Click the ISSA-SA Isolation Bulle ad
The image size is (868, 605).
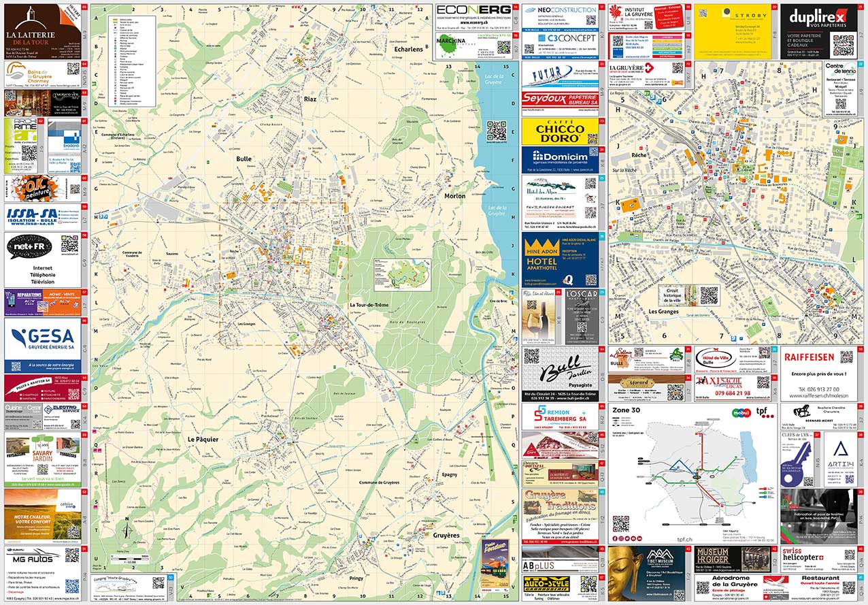[42, 216]
